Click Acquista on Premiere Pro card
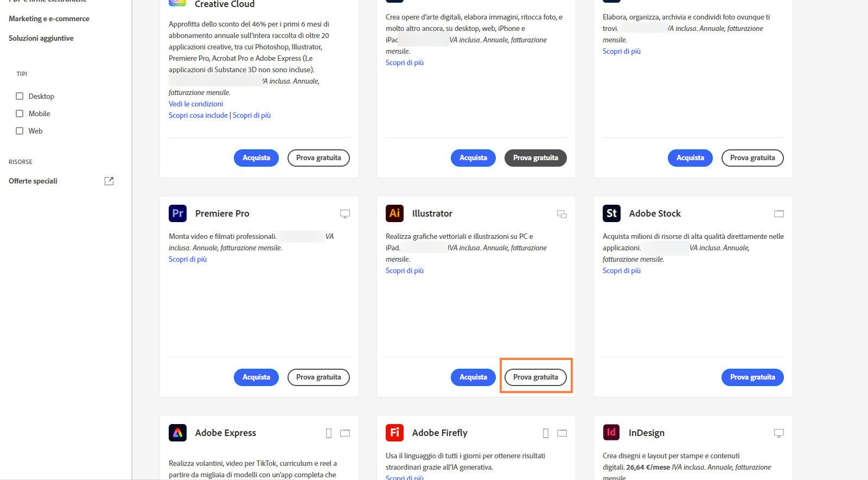 tap(256, 377)
